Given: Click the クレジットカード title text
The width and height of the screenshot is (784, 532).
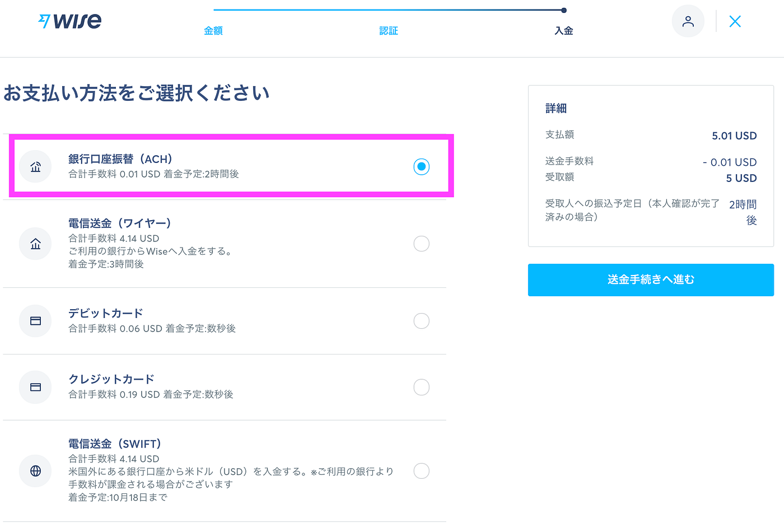Looking at the screenshot, I should tap(111, 379).
